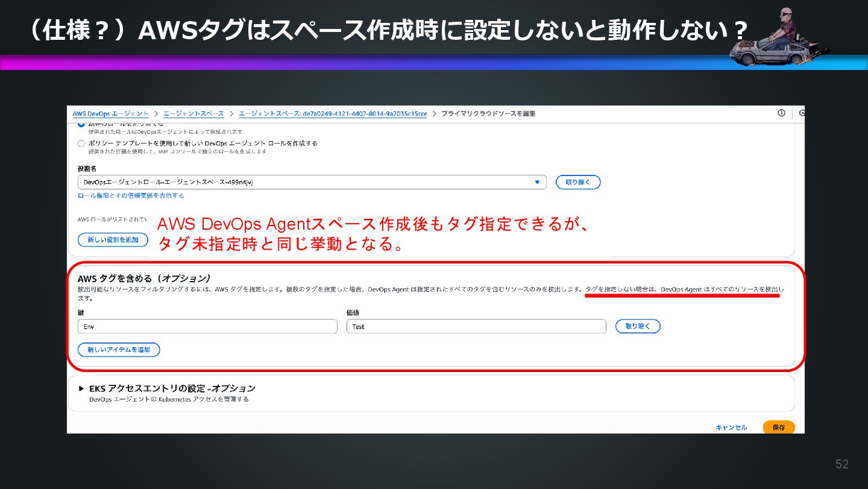Click the 役割名 label
This screenshot has height=489, width=868.
coord(87,169)
